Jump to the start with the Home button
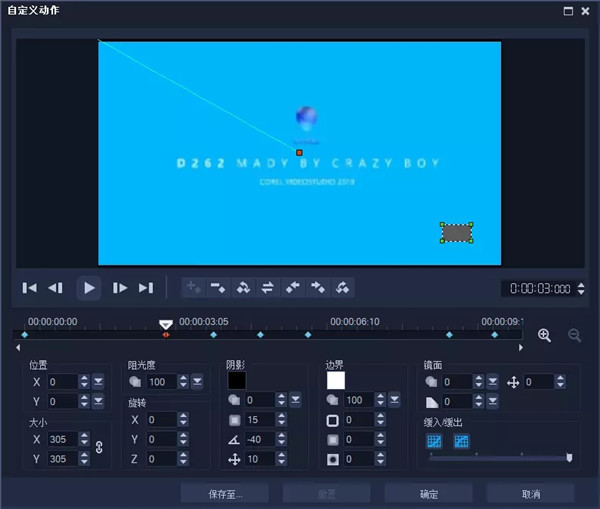 [30, 288]
